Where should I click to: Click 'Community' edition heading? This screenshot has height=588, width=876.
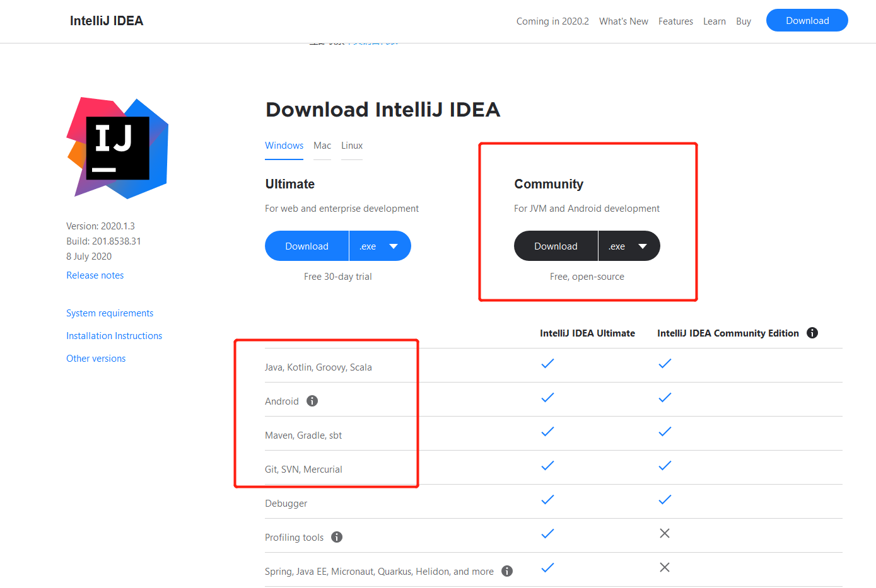[x=549, y=184]
